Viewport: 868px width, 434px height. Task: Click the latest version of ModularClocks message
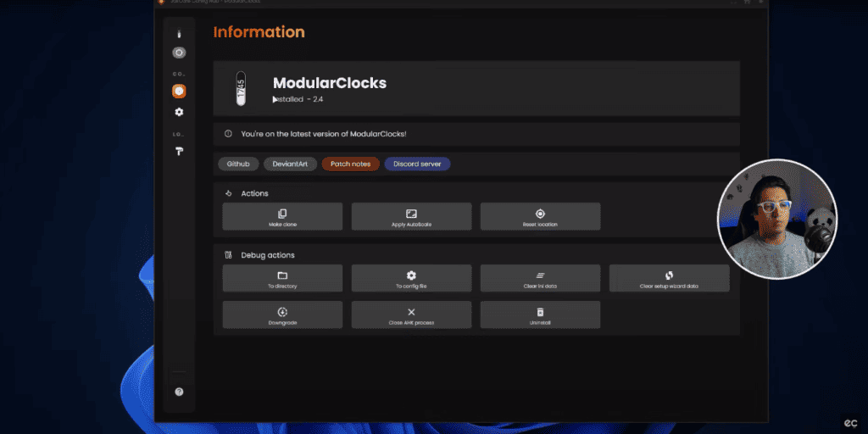324,134
